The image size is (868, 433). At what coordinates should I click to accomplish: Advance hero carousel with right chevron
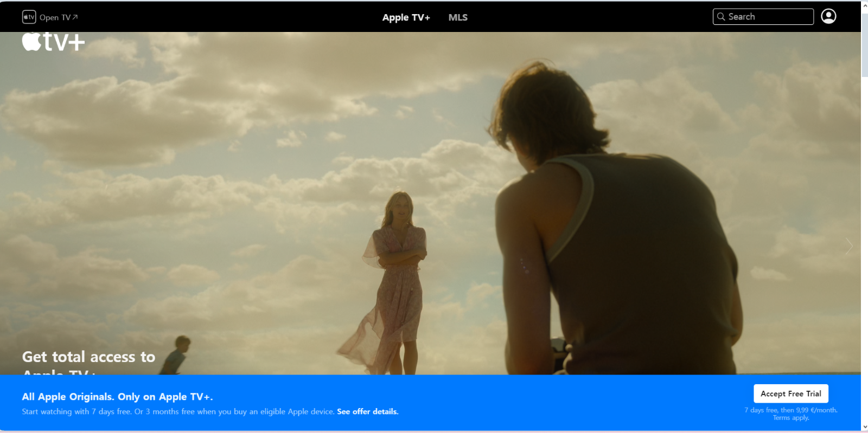[849, 246]
